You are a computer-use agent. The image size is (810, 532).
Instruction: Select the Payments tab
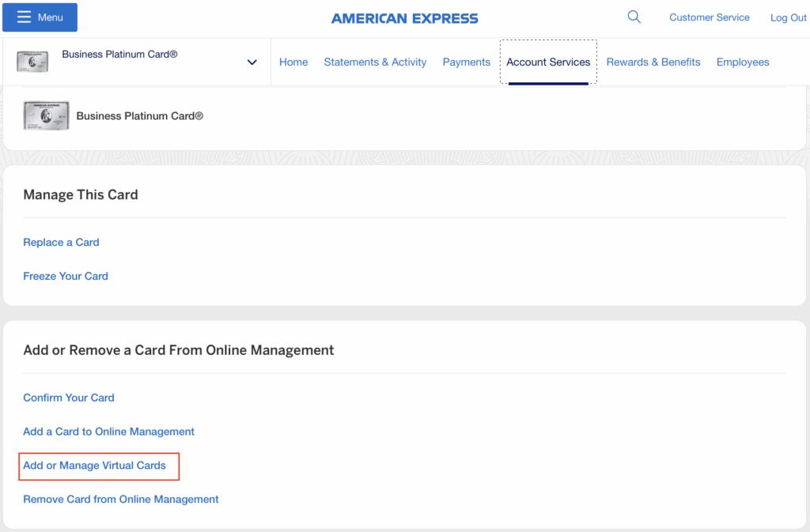466,62
